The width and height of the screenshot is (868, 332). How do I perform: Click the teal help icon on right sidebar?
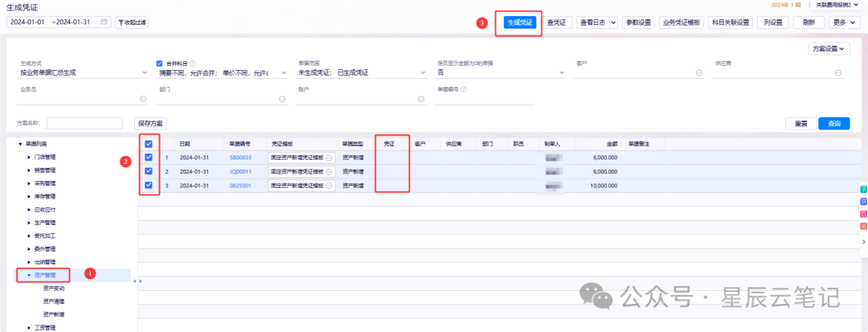[x=863, y=189]
